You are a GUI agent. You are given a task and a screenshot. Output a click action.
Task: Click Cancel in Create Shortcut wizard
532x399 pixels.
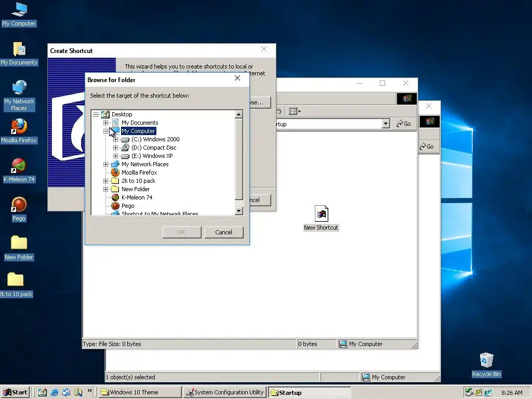[x=260, y=200]
